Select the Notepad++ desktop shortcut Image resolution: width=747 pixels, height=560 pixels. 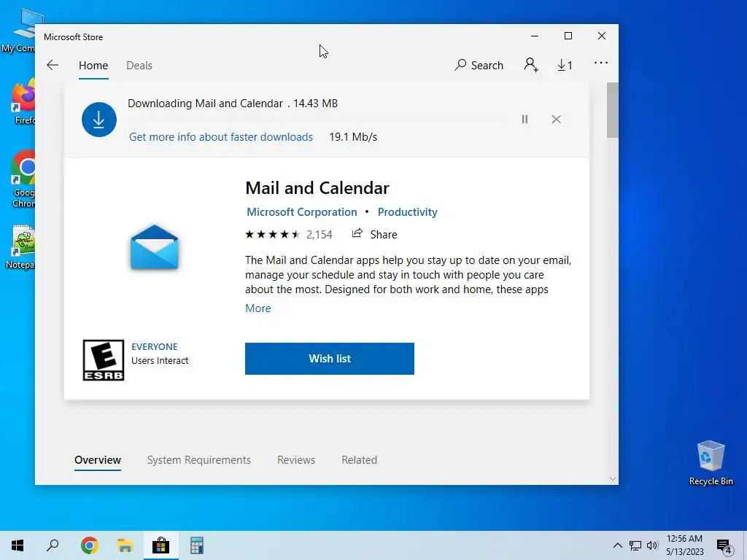tap(22, 247)
